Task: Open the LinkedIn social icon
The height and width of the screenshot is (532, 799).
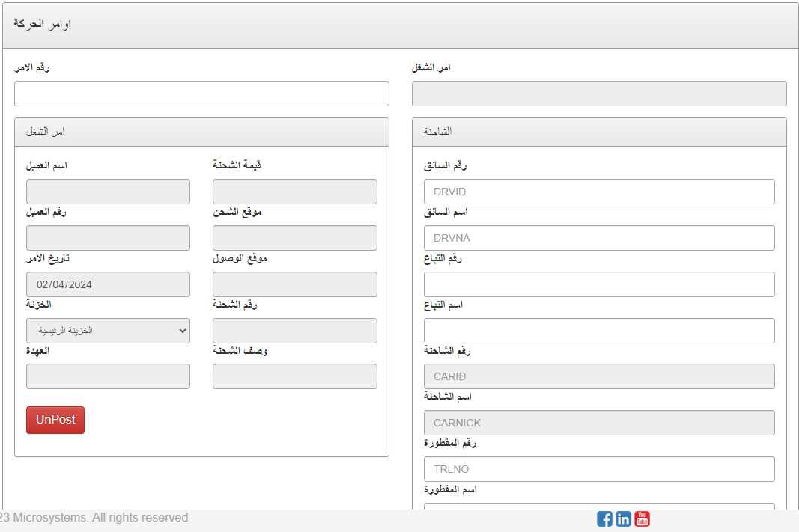Action: [623, 519]
